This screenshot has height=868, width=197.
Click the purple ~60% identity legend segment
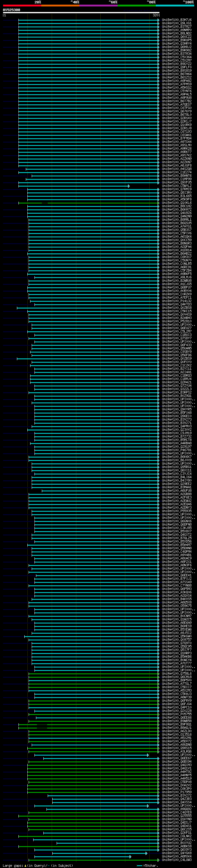click(x=99, y=6)
